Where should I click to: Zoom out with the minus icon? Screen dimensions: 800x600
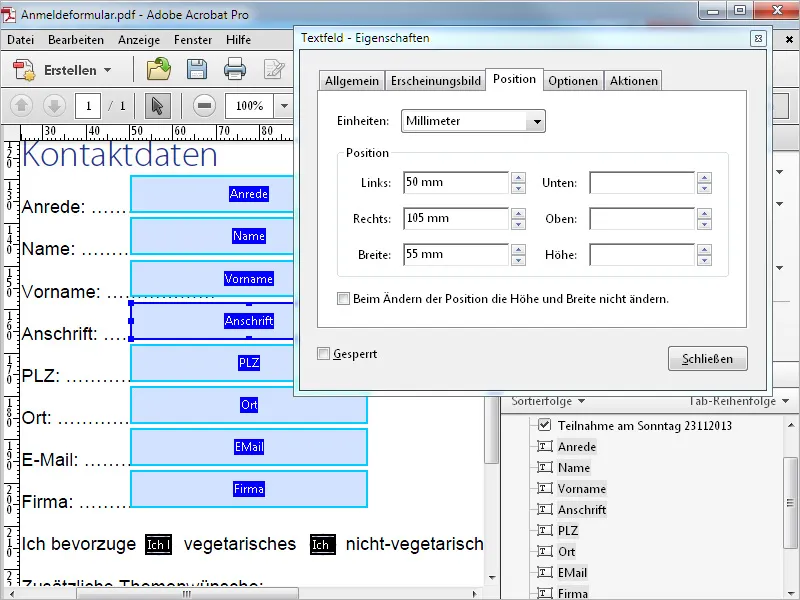(204, 106)
